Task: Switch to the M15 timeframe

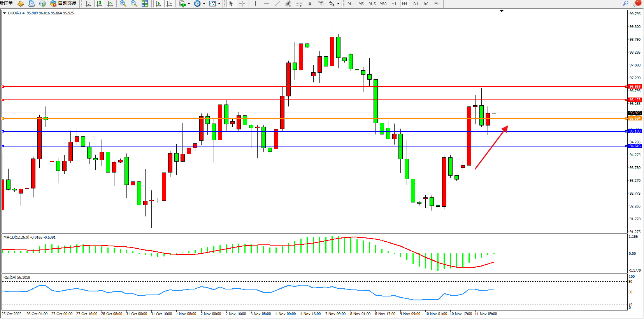Action: tap(372, 3)
